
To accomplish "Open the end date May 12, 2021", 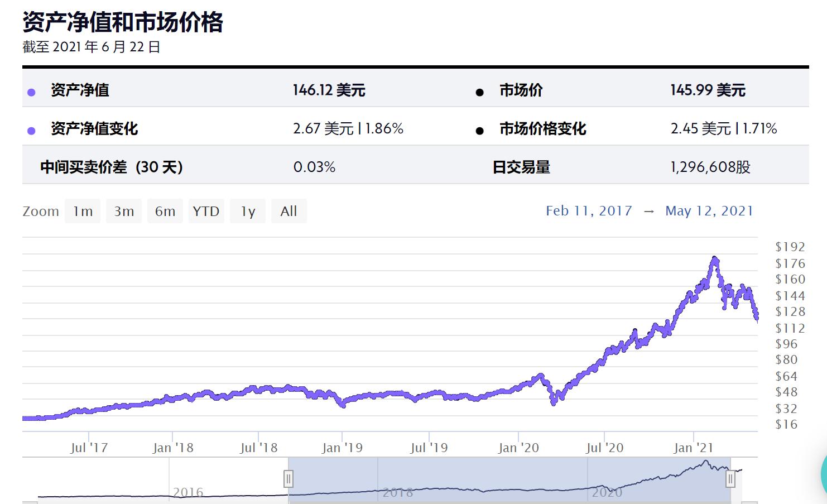I will [709, 210].
